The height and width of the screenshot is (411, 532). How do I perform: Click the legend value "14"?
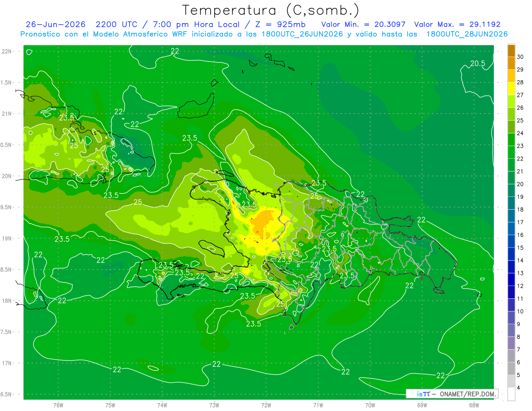pos(520,261)
